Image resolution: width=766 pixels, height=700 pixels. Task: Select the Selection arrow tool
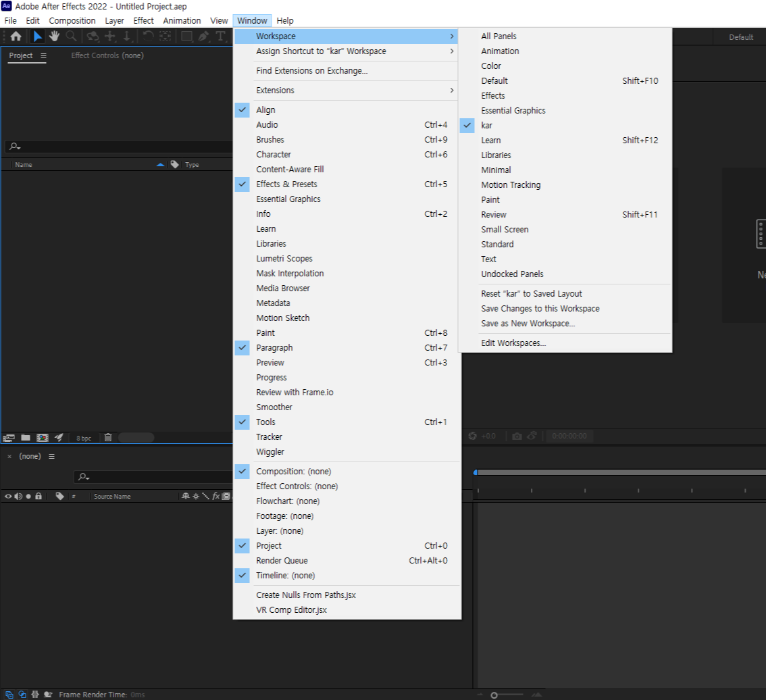coord(37,36)
